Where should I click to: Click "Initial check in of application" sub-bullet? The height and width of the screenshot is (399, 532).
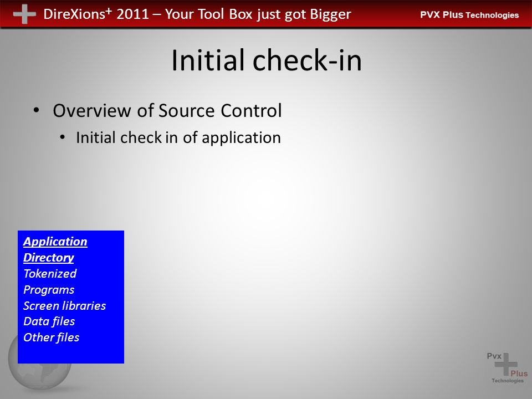(x=178, y=137)
